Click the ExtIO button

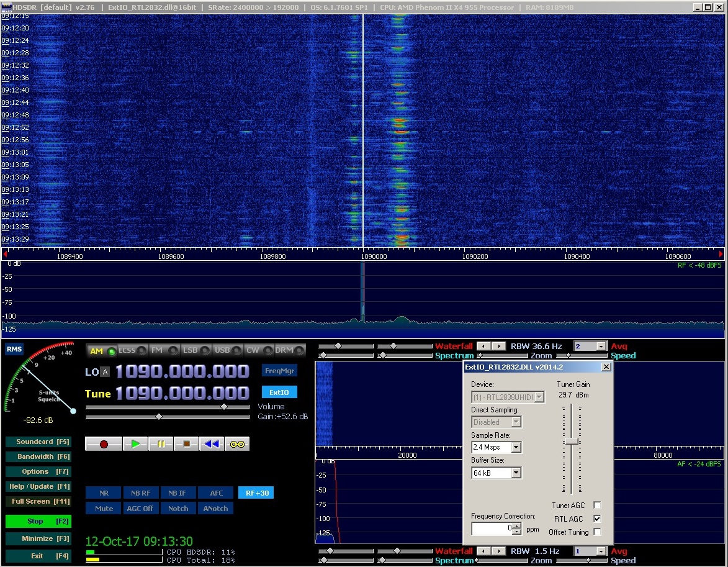(279, 392)
